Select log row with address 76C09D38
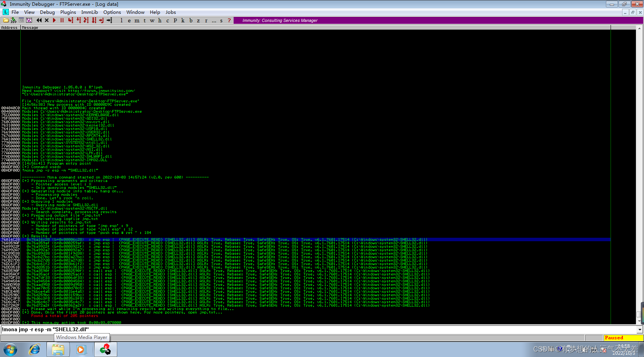This screenshot has height=357, width=644. [x=305, y=254]
